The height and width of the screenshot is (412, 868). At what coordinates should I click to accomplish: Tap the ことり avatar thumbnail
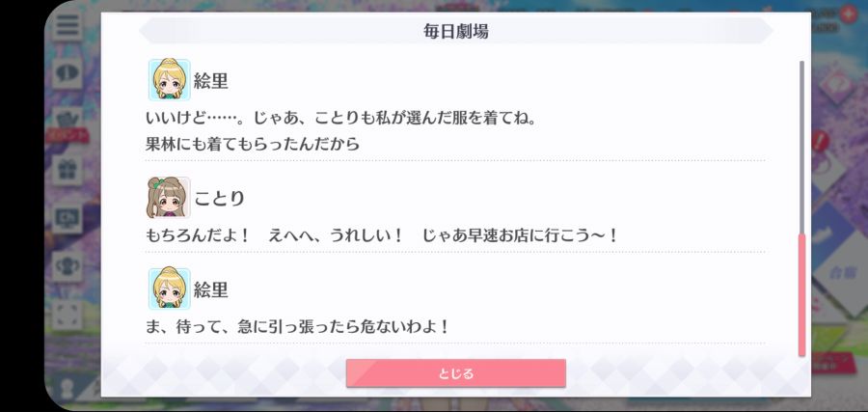[168, 198]
